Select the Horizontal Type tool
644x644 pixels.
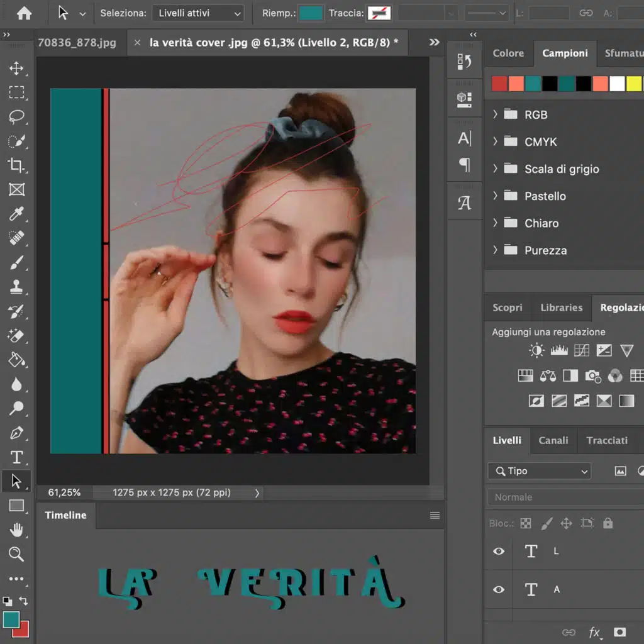(16, 457)
